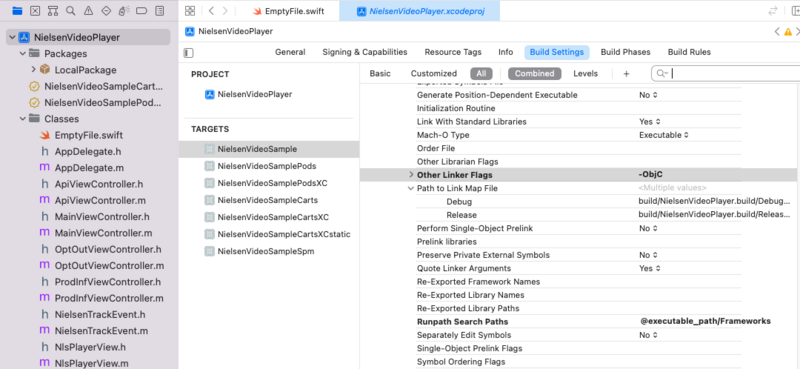Viewport: 800px width, 369px height.
Task: Open Perform Single-Object Prelink dropdown
Action: click(648, 228)
